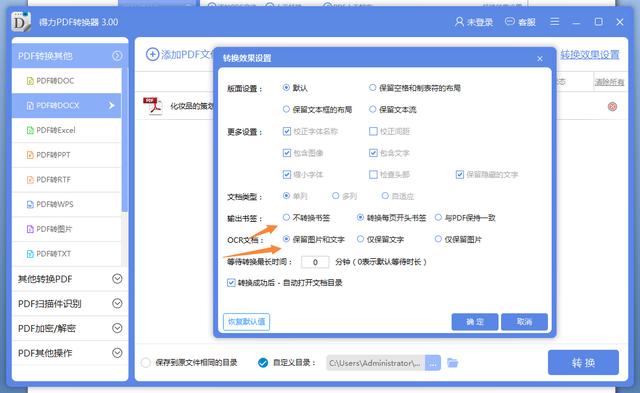Image resolution: width=640 pixels, height=393 pixels.
Task: Open PDF转DOC in sidebar
Action: [x=67, y=81]
